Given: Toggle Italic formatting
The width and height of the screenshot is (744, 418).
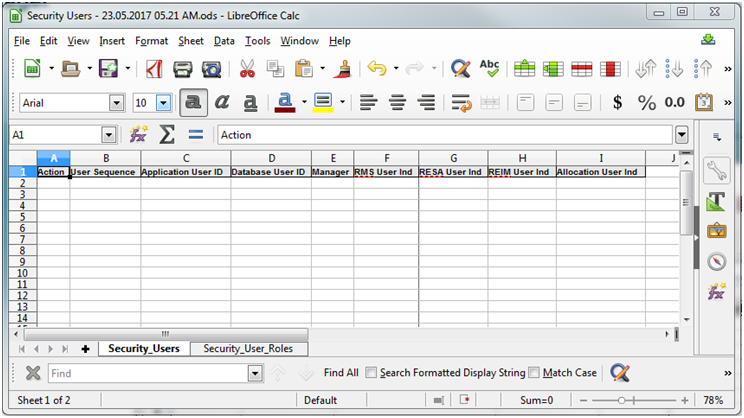Looking at the screenshot, I should coord(222,102).
